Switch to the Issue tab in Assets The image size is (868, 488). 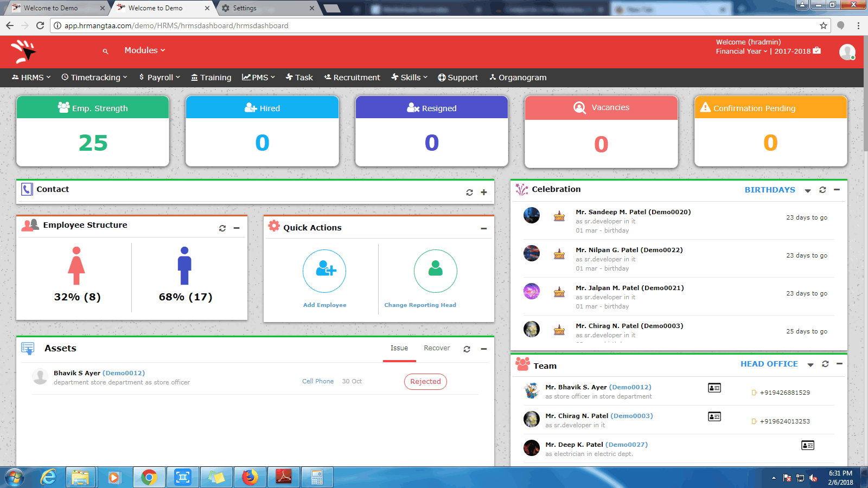click(399, 348)
